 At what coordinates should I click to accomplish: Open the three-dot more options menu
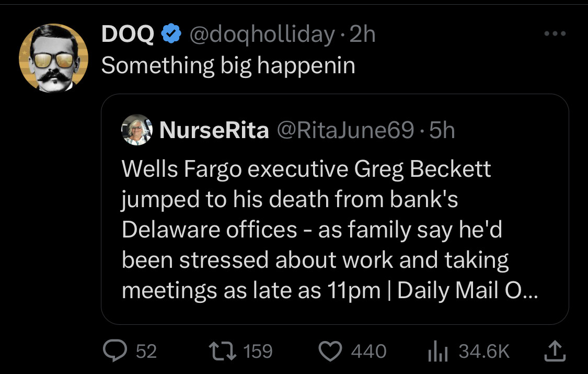click(x=555, y=35)
